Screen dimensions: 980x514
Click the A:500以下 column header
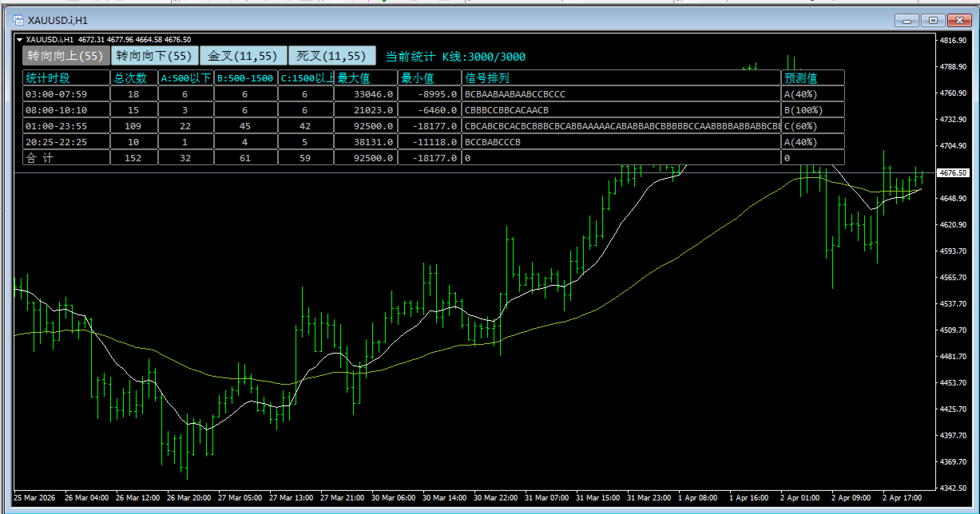click(185, 78)
